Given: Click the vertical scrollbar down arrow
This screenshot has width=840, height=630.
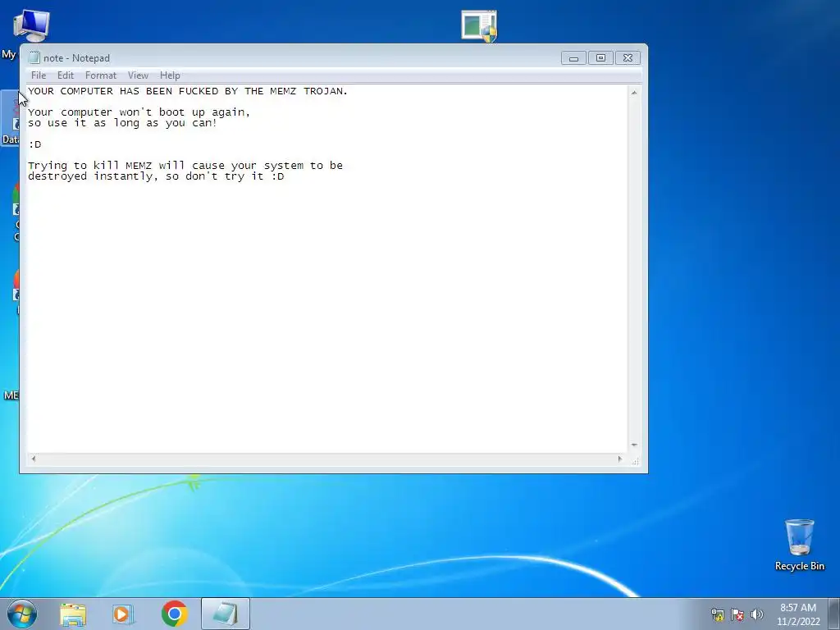Looking at the screenshot, I should pyautogui.click(x=634, y=445).
